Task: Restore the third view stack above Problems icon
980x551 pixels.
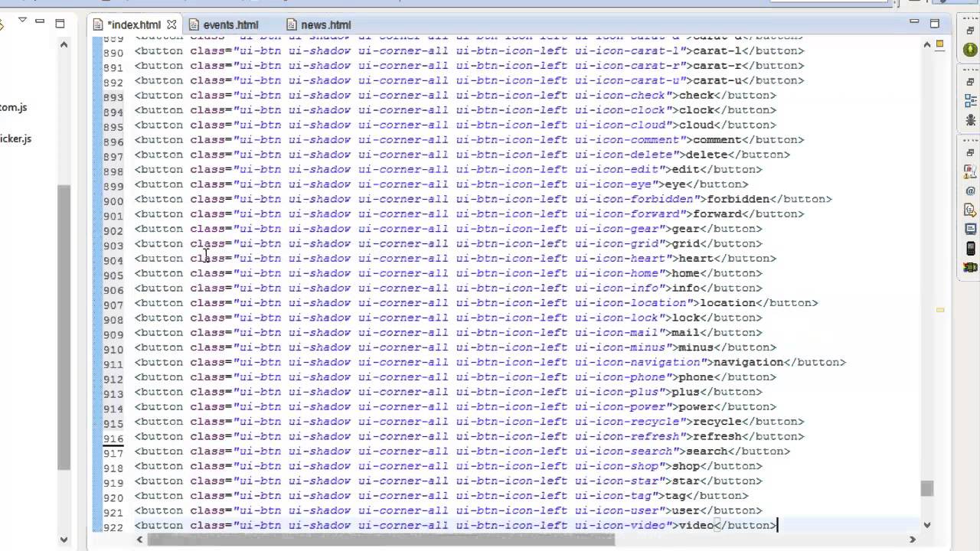Action: point(971,152)
